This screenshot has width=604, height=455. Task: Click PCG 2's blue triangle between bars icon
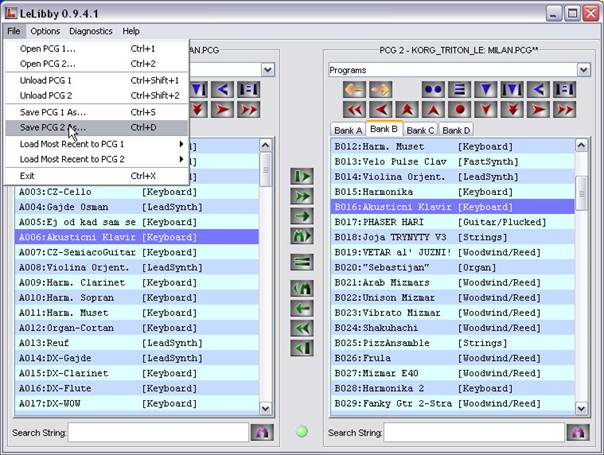[x=512, y=89]
